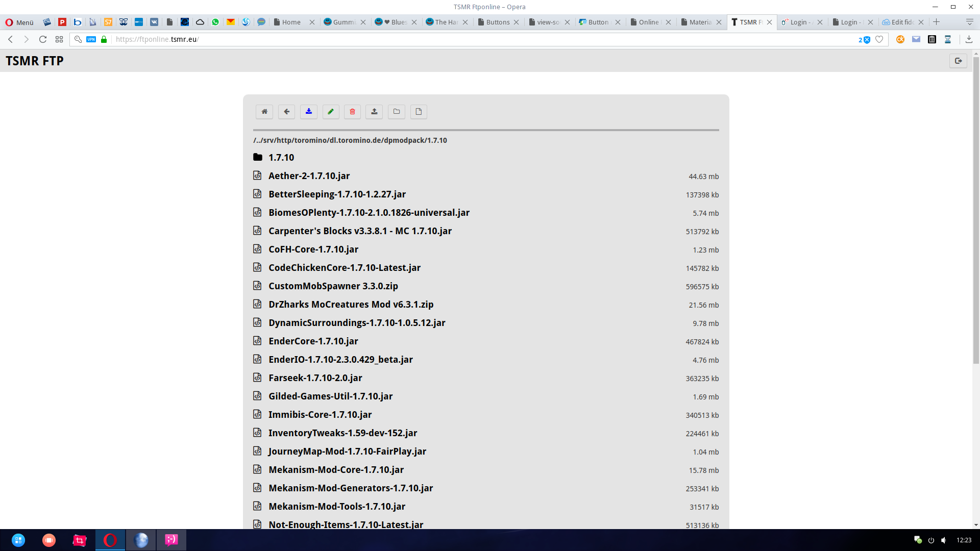Click the back arrow button in FTP toolbar

pyautogui.click(x=286, y=112)
